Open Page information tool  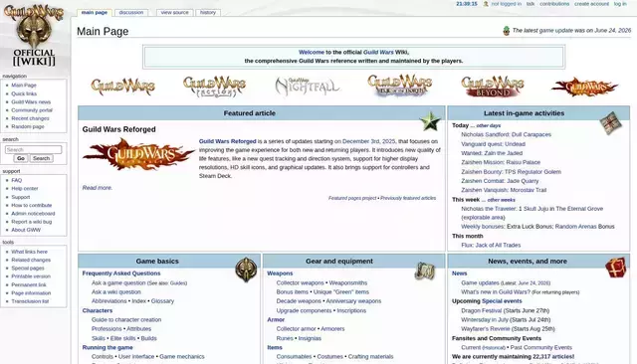coord(31,293)
